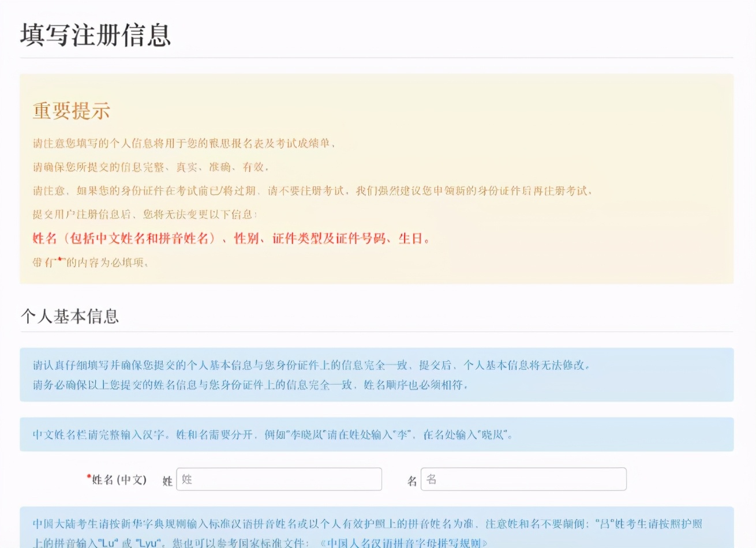The image size is (756, 548).
Task: Click the 名 placeholder text inside name box
Action: point(430,479)
